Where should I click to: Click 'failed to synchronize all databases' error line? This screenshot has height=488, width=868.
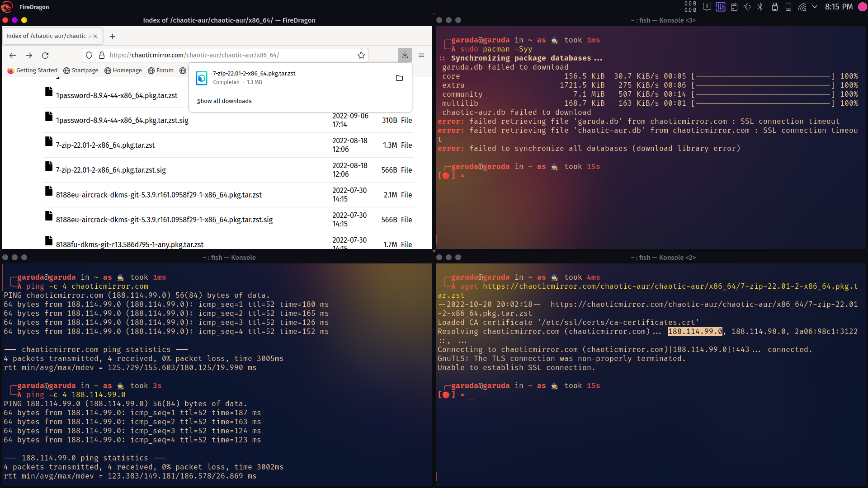[x=589, y=149]
